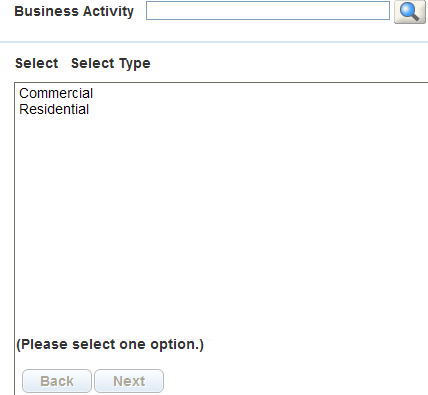
Task: Click the word Type in the header
Action: pyautogui.click(x=135, y=64)
